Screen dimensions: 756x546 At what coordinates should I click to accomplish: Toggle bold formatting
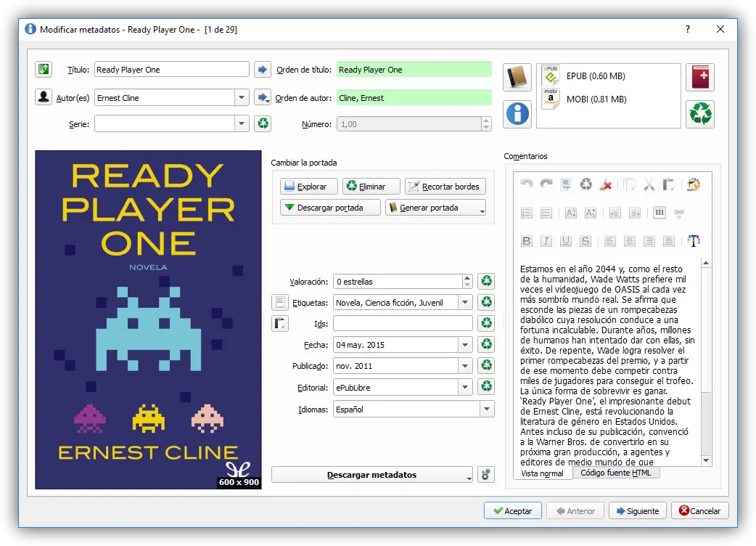coord(527,241)
